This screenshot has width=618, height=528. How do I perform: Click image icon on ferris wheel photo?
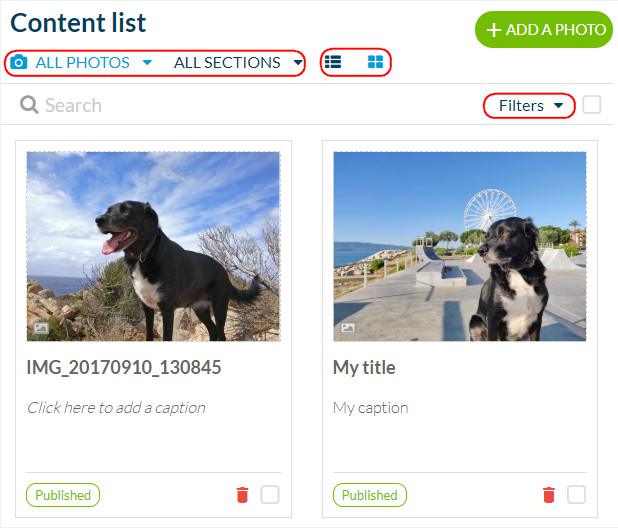pos(347,327)
